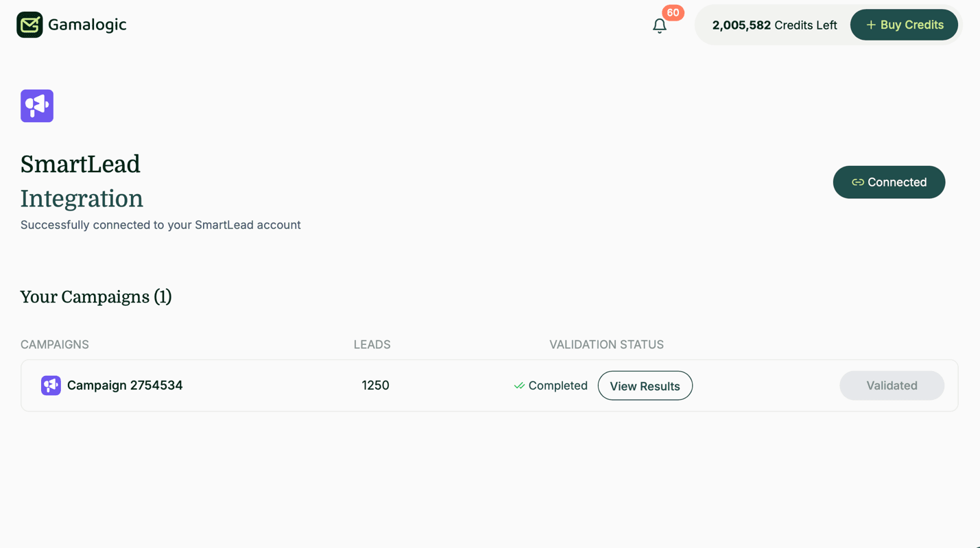Click the Gamalogic envelope logo icon
The image size is (980, 548).
coord(29,25)
